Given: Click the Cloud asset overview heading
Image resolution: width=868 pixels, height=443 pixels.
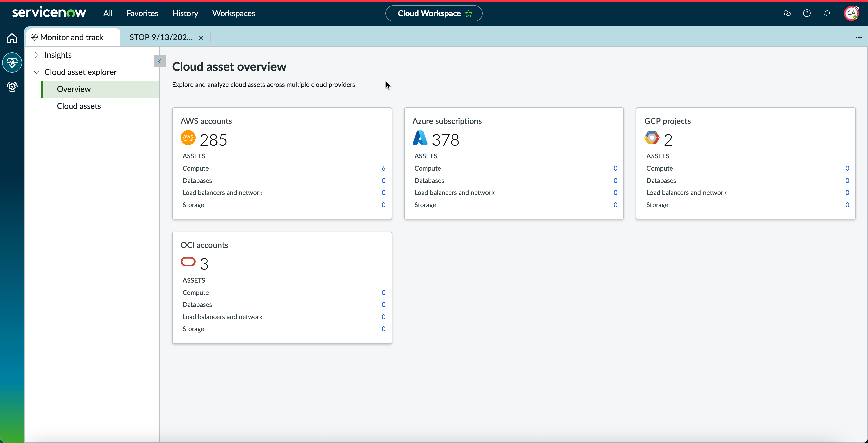Looking at the screenshot, I should 229,66.
